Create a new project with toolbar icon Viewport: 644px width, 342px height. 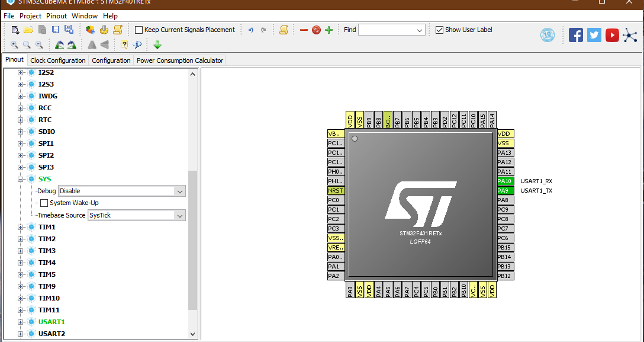coord(15,30)
